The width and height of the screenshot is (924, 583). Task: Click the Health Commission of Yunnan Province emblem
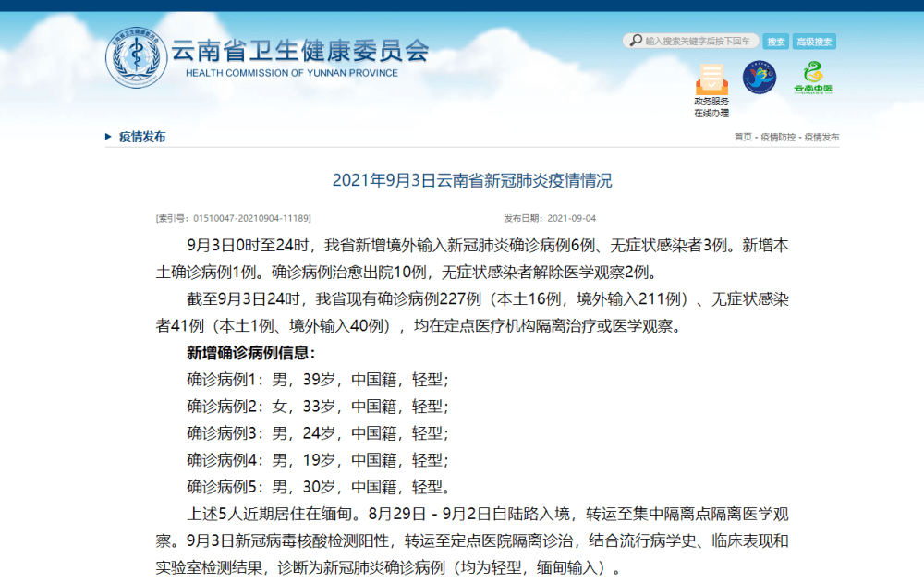click(x=137, y=55)
